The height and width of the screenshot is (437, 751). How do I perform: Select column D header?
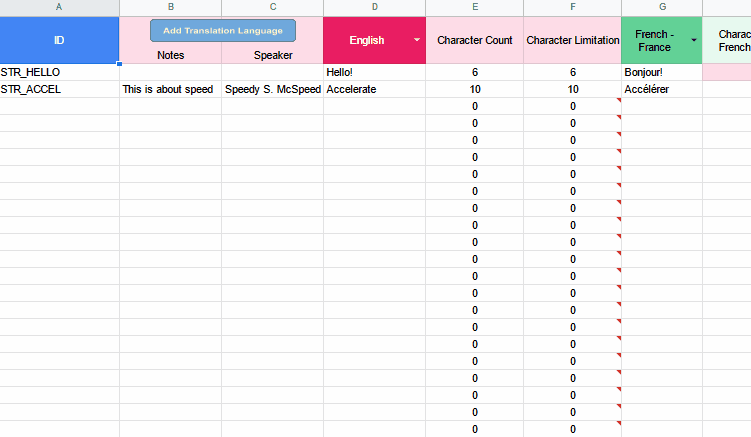(374, 7)
